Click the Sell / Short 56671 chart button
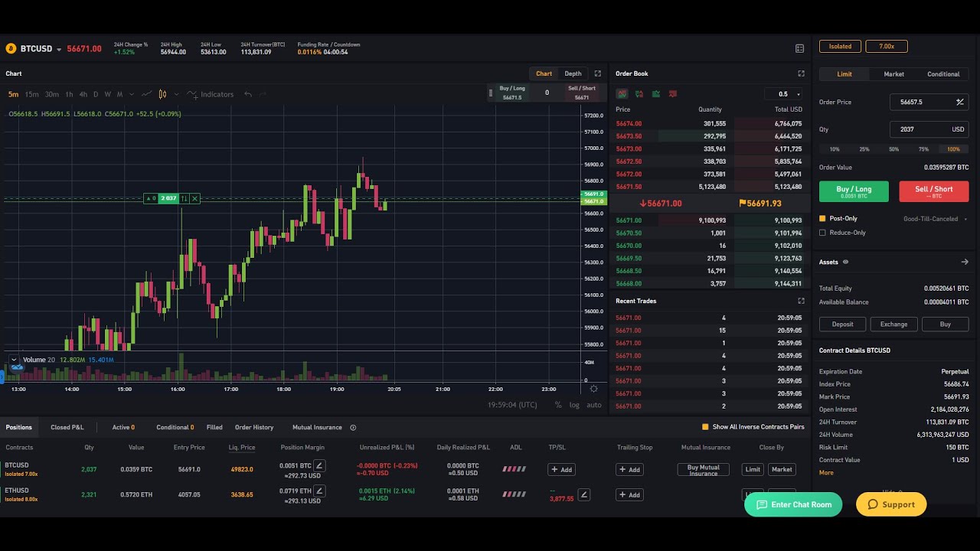Screen dimensions: 980x551 [582, 93]
